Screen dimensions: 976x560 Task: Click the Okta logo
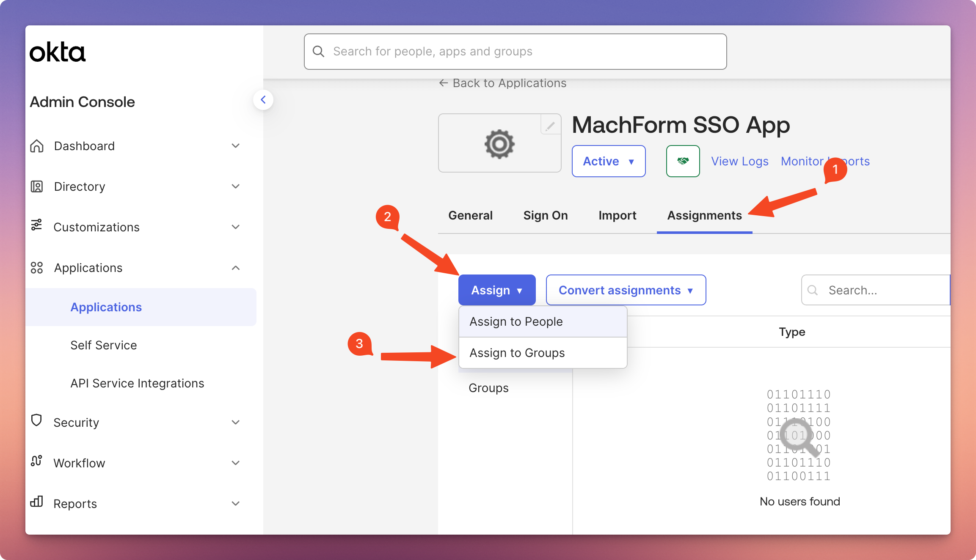coord(58,52)
